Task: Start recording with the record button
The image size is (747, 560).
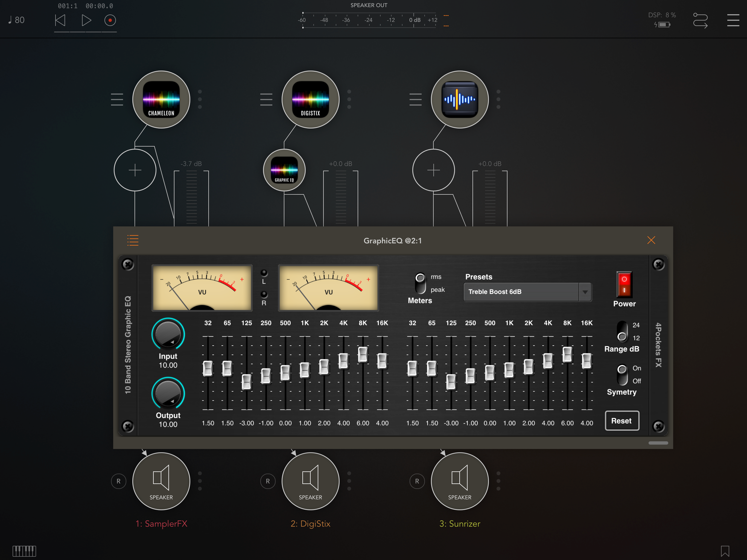Action: [110, 20]
